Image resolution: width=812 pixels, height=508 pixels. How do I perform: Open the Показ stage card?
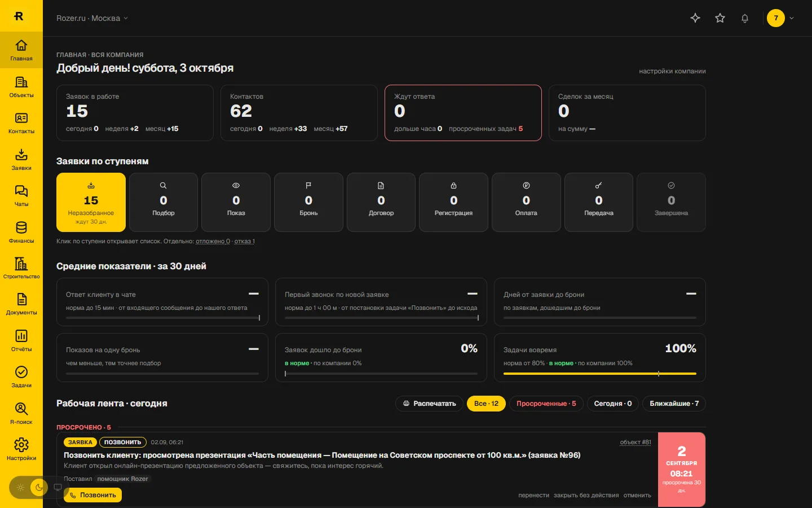[x=236, y=202]
